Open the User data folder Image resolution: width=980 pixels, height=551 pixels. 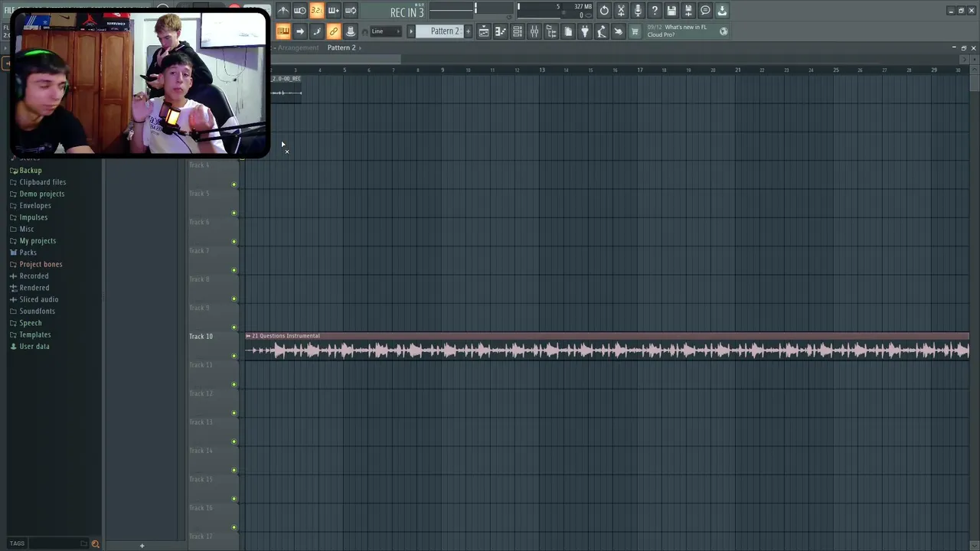(x=29, y=347)
